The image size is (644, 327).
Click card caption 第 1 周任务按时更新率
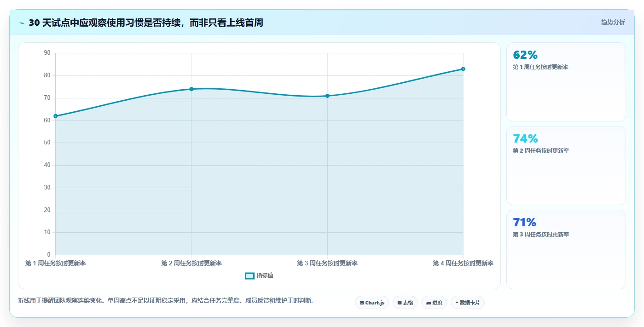point(541,67)
